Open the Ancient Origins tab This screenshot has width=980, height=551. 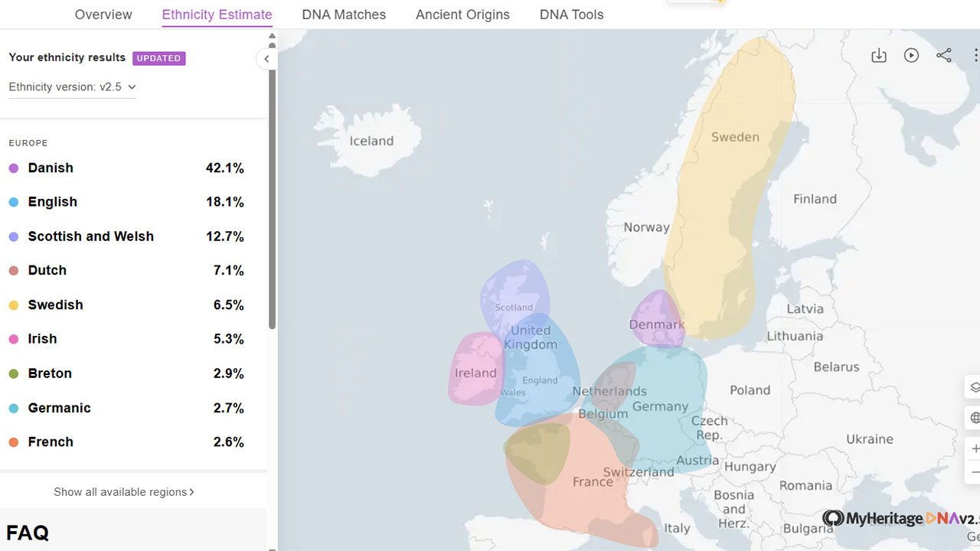tap(462, 15)
